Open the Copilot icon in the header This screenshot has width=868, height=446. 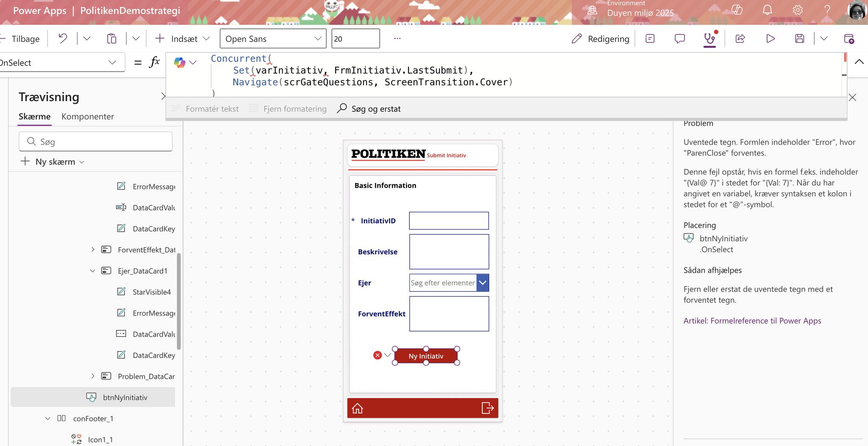(737, 10)
